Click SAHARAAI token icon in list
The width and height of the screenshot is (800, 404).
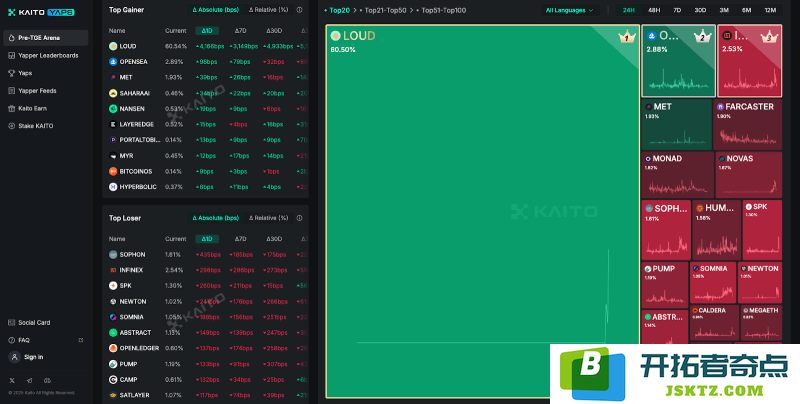[113, 93]
